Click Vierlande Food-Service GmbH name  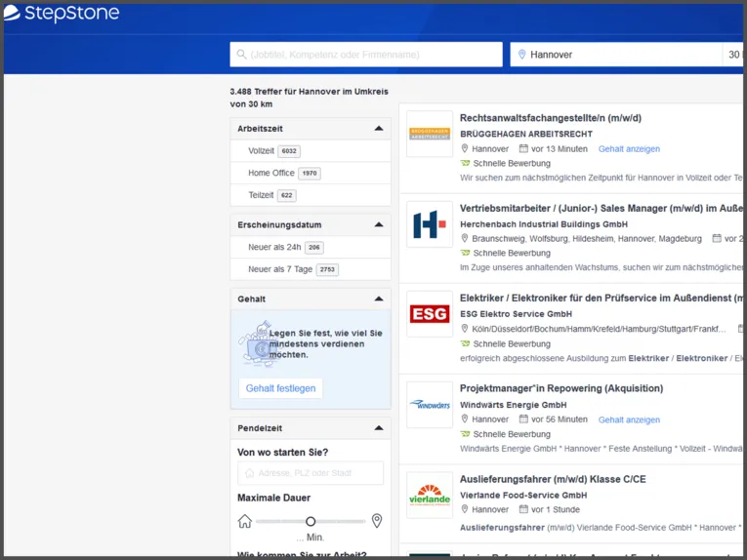pos(523,496)
